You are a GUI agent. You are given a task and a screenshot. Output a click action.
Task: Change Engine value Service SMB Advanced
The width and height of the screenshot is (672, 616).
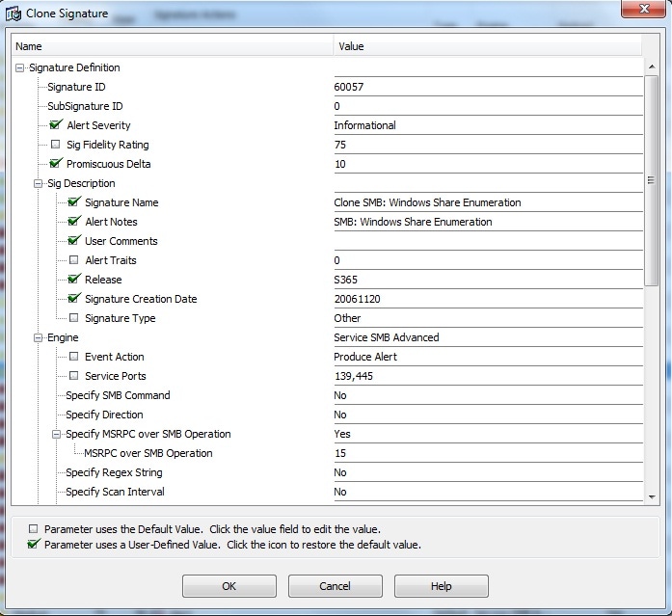click(x=488, y=337)
